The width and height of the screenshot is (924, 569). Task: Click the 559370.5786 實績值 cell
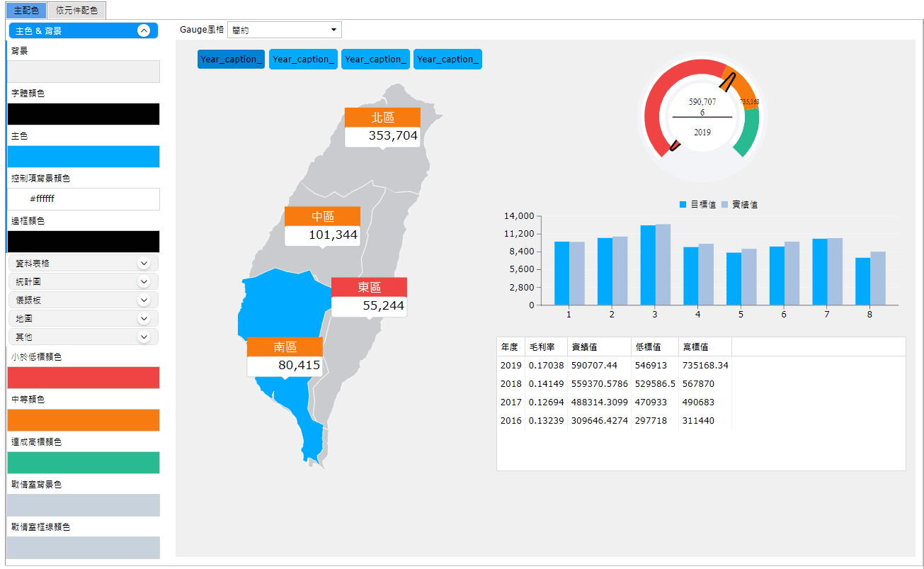[x=599, y=384]
